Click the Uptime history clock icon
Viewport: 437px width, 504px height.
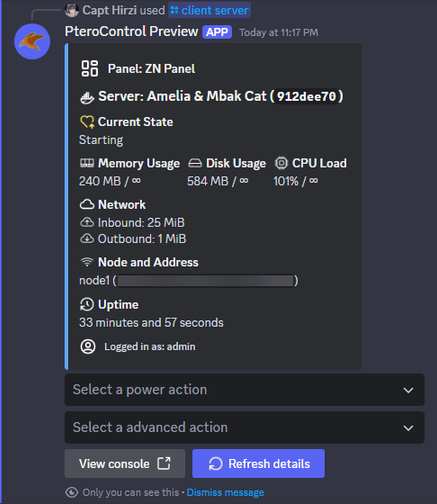tap(87, 304)
